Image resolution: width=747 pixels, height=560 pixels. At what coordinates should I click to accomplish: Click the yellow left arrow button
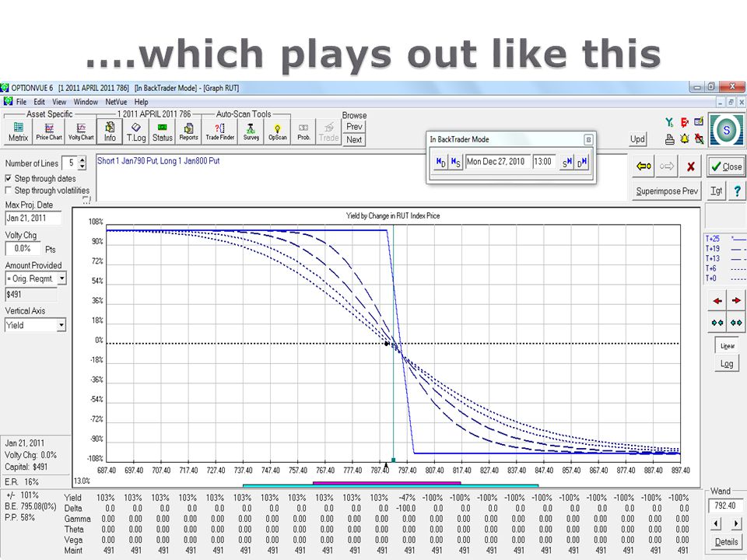click(644, 166)
